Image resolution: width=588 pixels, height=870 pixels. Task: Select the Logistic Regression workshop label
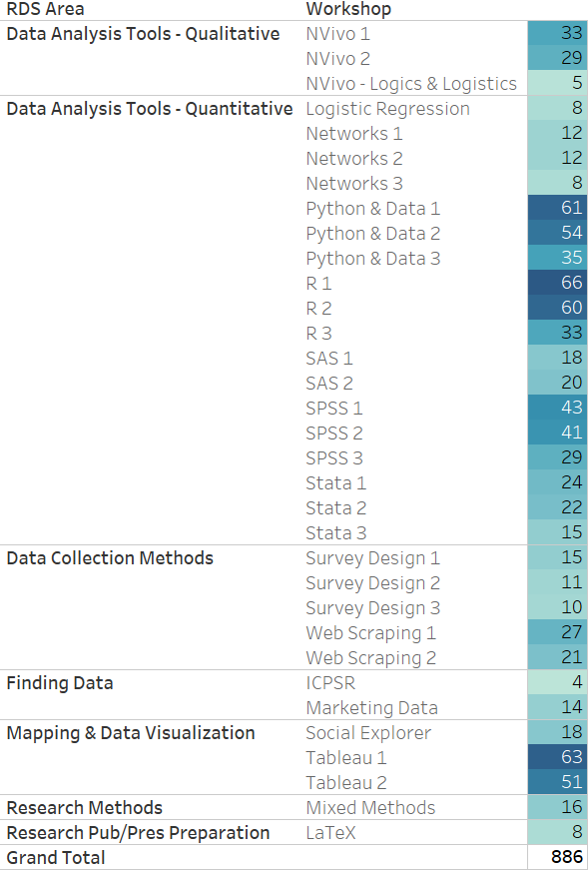tap(387, 109)
